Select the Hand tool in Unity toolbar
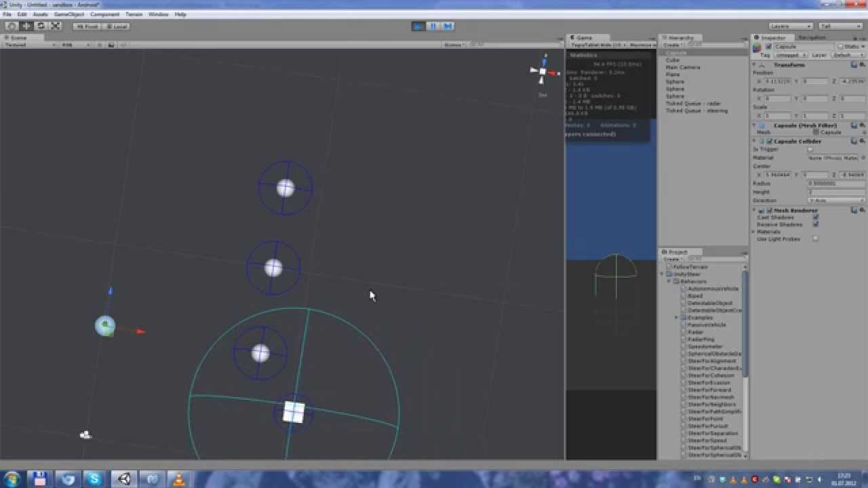The image size is (868, 488). (x=12, y=26)
